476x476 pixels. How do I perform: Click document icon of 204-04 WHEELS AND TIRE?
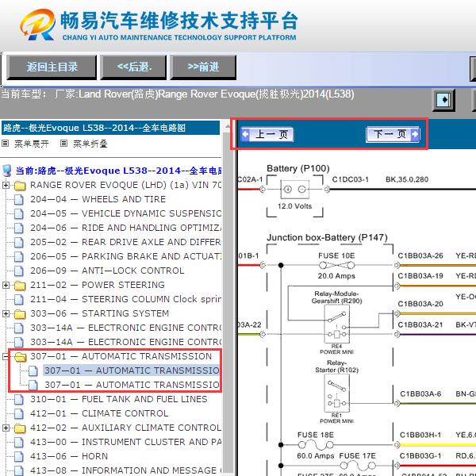pyautogui.click(x=19, y=199)
